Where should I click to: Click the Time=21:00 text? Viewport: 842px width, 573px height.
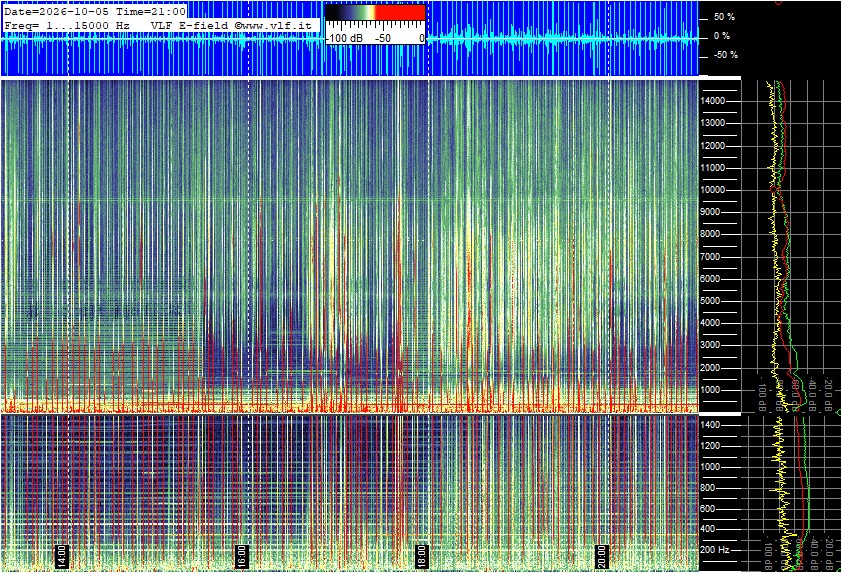click(x=151, y=11)
